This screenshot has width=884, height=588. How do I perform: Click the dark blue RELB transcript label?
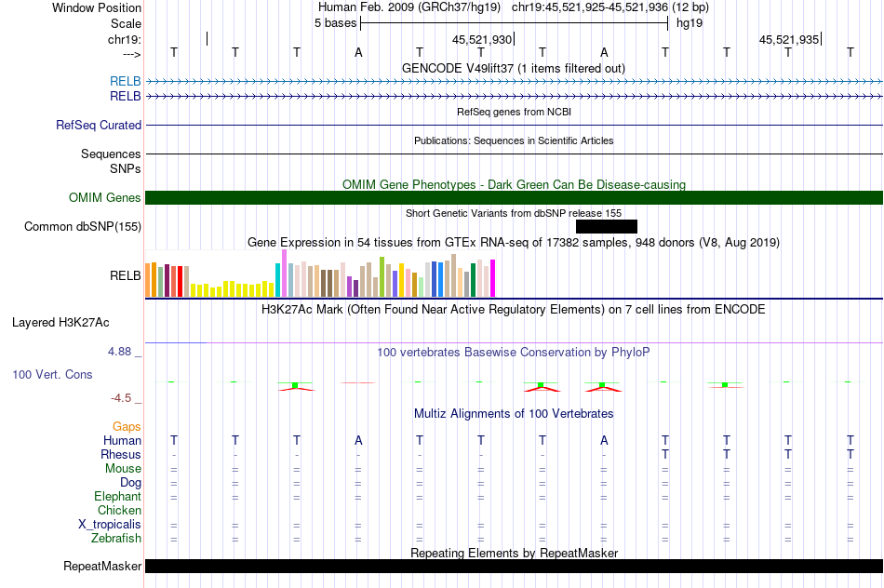pyautogui.click(x=126, y=97)
